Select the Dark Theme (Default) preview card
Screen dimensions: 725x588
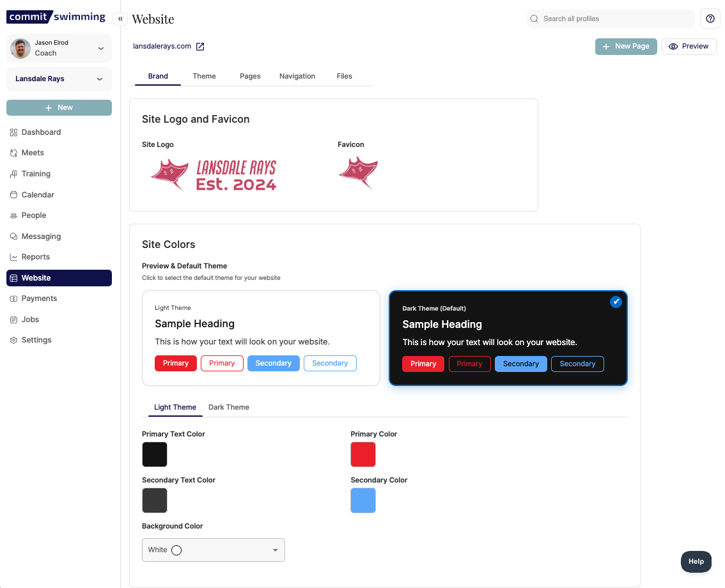(508, 338)
